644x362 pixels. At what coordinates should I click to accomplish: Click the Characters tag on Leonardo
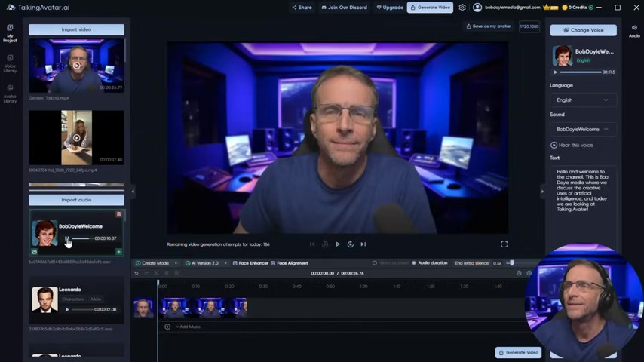pyautogui.click(x=73, y=299)
